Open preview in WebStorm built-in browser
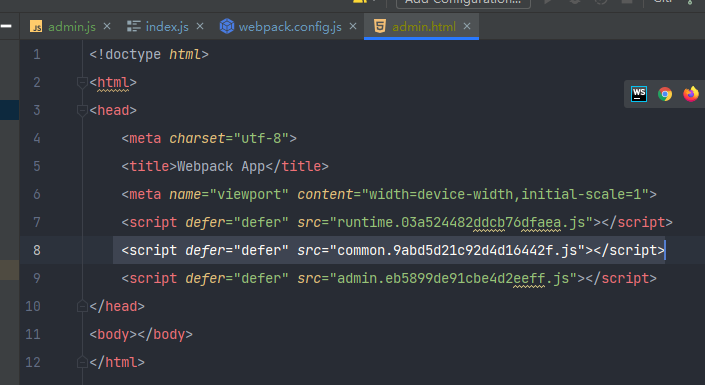The height and width of the screenshot is (385, 705). tap(639, 94)
